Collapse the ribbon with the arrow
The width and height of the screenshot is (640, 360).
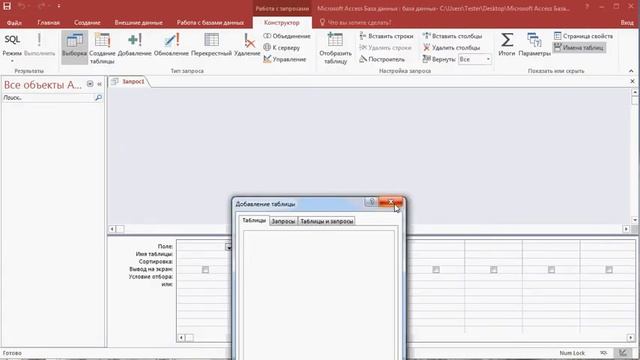point(631,71)
